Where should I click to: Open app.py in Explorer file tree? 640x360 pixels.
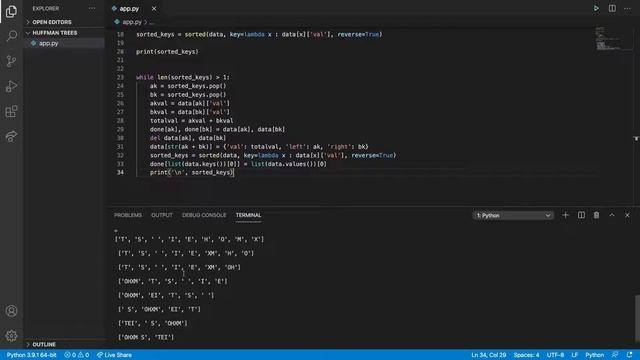click(x=49, y=43)
